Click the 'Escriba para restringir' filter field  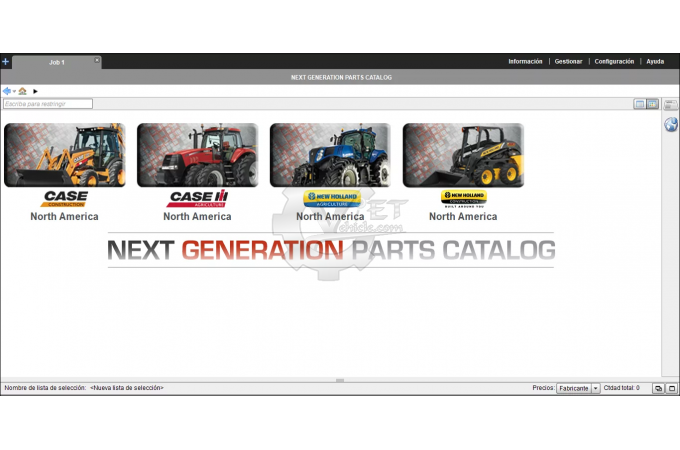47,104
